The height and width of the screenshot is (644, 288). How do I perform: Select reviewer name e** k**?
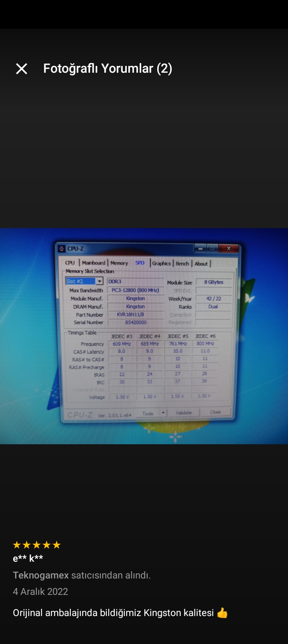click(28, 559)
